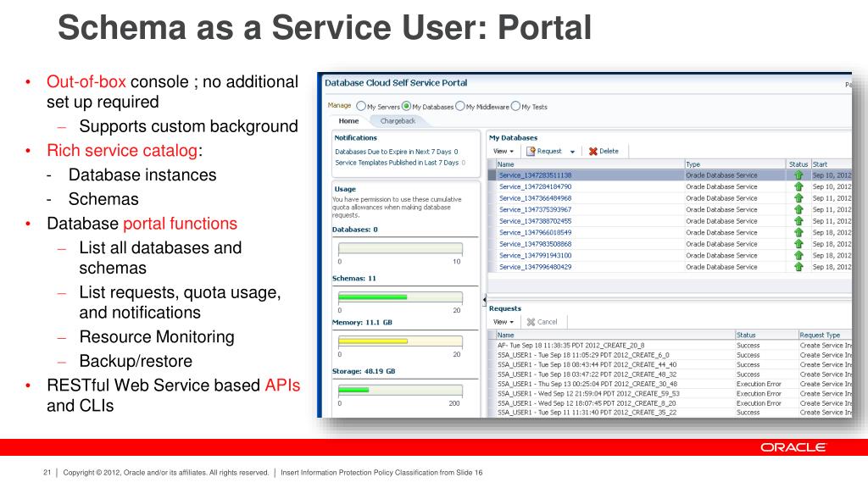
Task: Click the Schemas quota usage bar
Action: (400, 297)
